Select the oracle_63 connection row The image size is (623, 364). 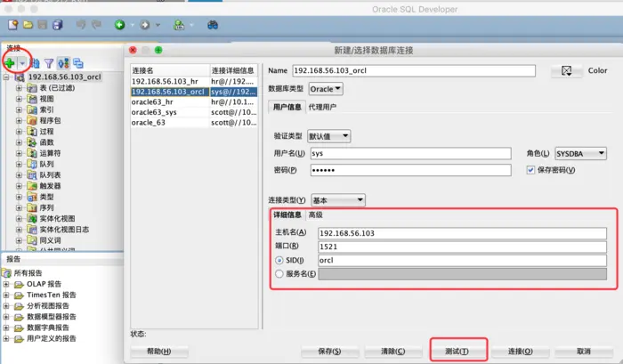pos(194,123)
